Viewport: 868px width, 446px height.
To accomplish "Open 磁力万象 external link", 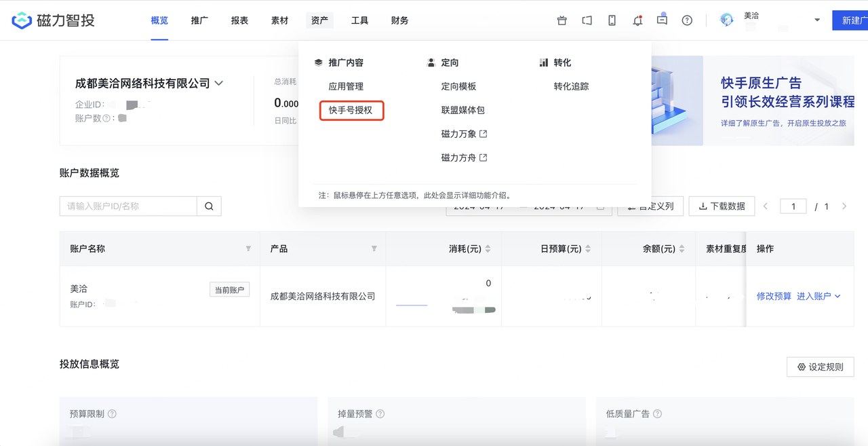I will pos(464,134).
